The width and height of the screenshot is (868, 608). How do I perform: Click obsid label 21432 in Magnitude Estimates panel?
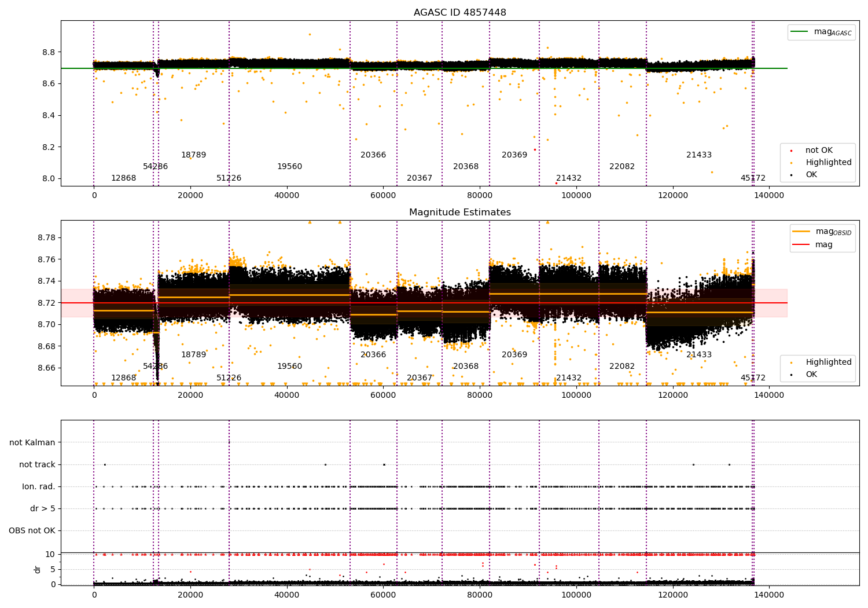click(x=569, y=378)
